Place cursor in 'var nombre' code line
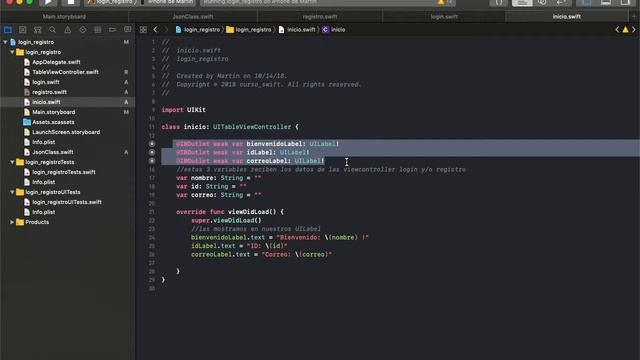Screen dimensions: 640x360 (x=218, y=178)
